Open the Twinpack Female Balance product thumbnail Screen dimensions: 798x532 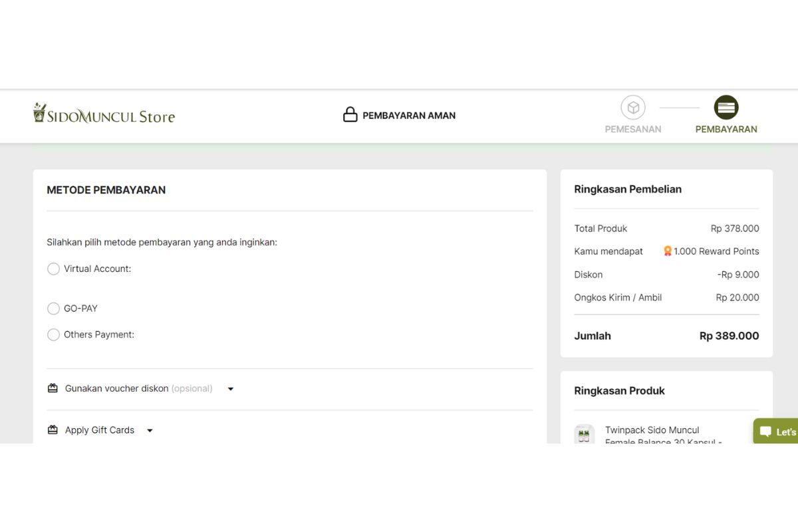(x=585, y=434)
